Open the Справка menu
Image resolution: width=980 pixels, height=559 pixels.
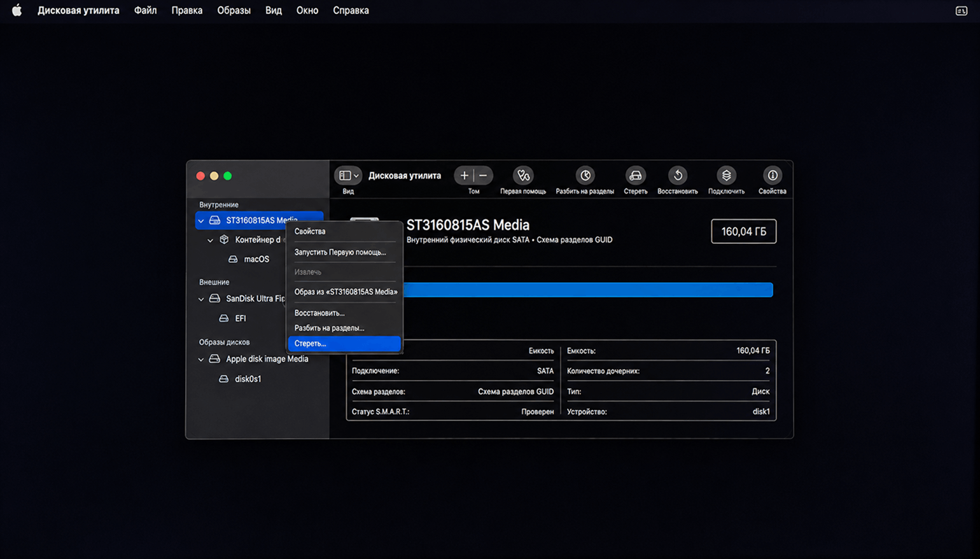(351, 10)
